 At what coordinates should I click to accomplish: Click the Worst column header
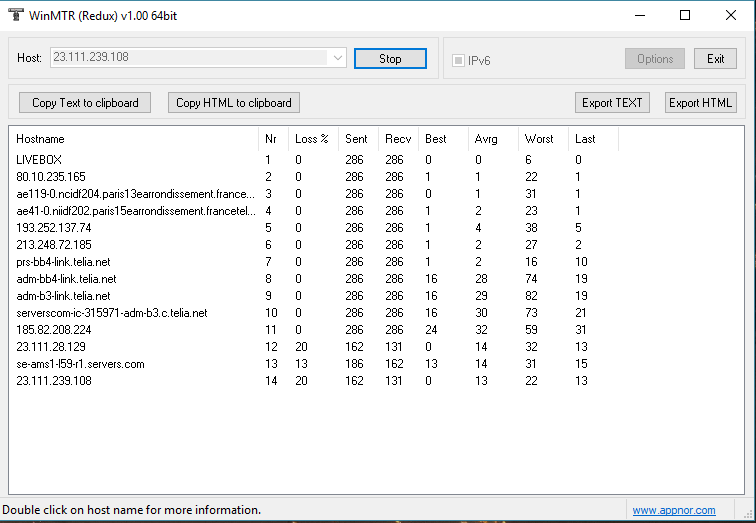coord(539,139)
